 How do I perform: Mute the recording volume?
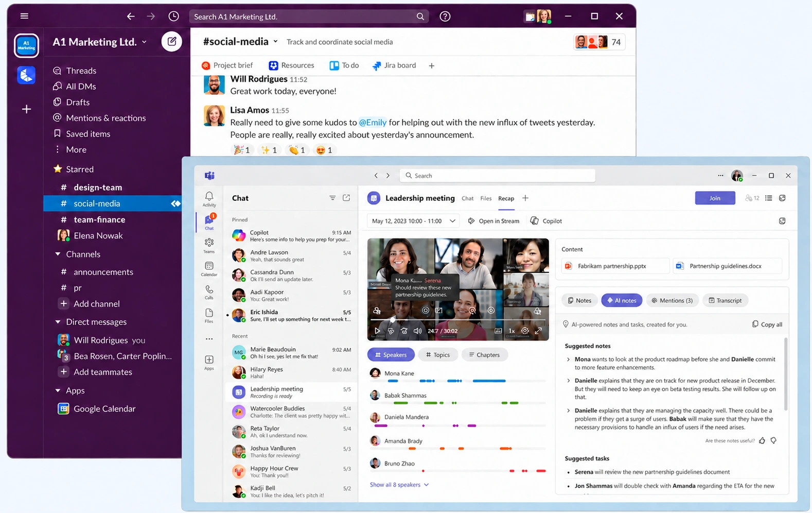(x=417, y=331)
